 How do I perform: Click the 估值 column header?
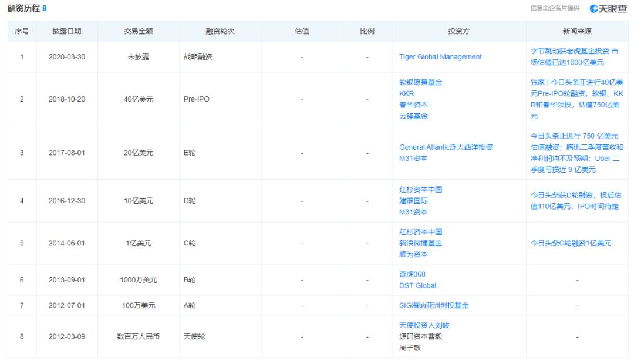[302, 31]
